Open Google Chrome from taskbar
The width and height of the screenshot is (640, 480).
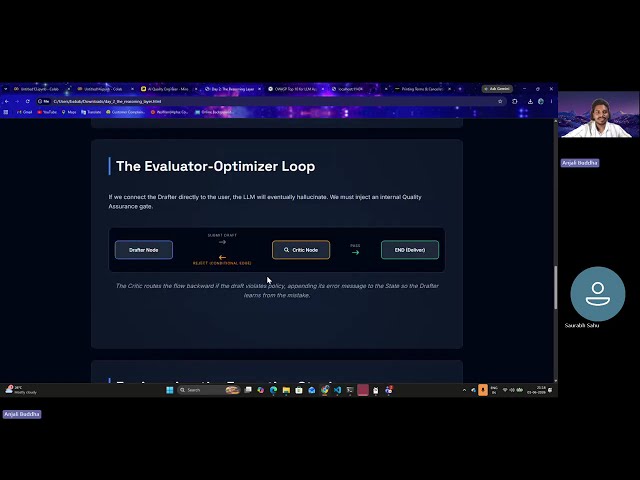324,390
